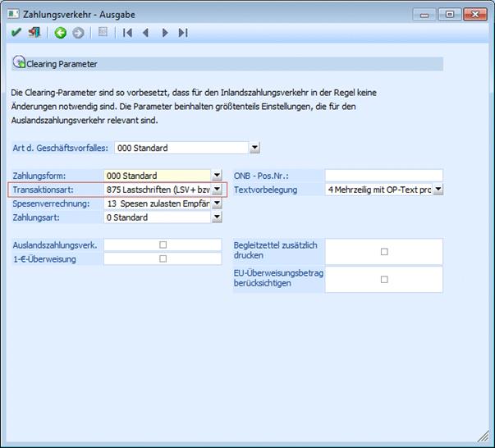Go to the previous record arrow

[x=145, y=33]
